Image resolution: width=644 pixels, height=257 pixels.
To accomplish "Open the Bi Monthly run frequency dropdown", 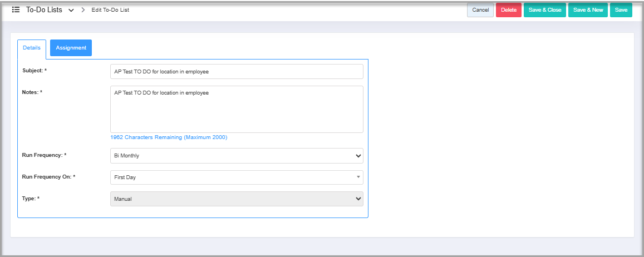I will pos(237,156).
